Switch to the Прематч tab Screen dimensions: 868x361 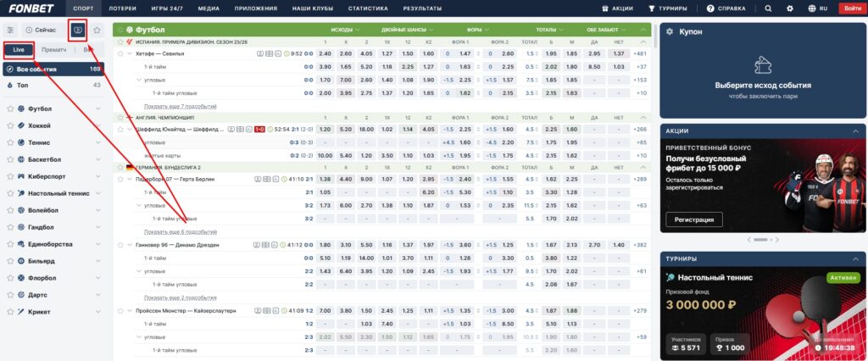(54, 50)
